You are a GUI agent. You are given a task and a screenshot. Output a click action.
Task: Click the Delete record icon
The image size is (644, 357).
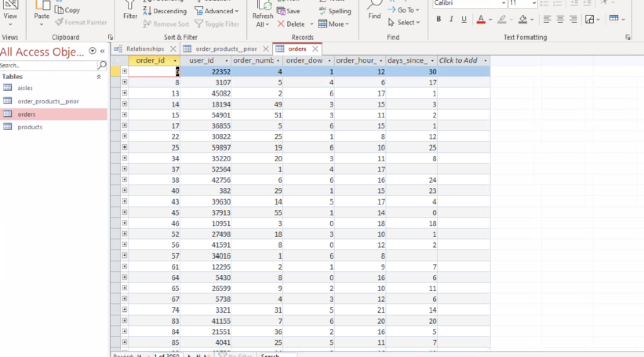coord(281,24)
